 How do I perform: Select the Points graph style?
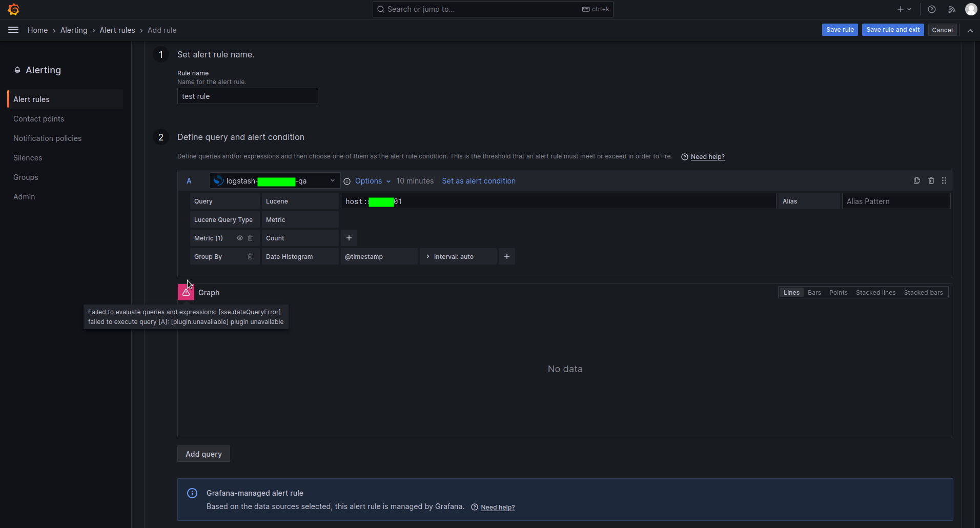tap(838, 292)
